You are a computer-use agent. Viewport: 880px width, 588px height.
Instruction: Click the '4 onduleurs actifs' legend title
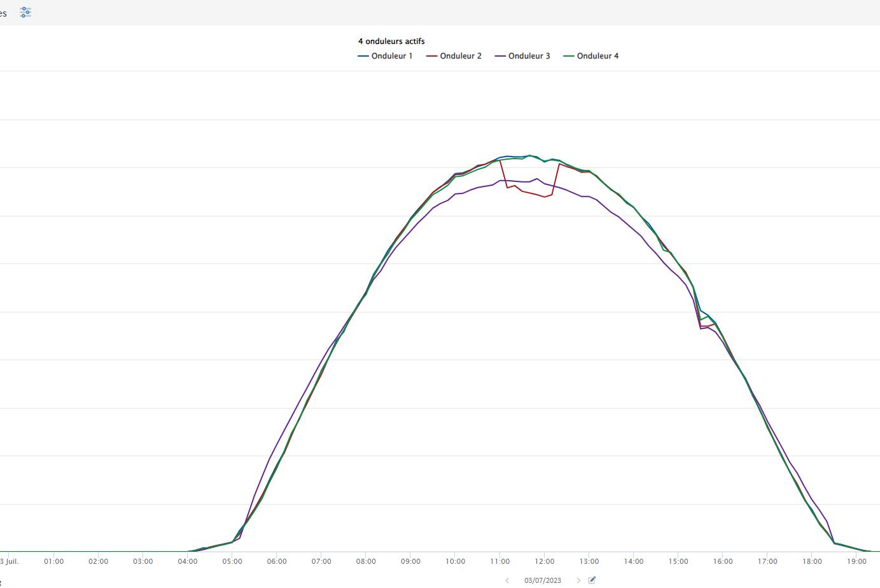(391, 41)
